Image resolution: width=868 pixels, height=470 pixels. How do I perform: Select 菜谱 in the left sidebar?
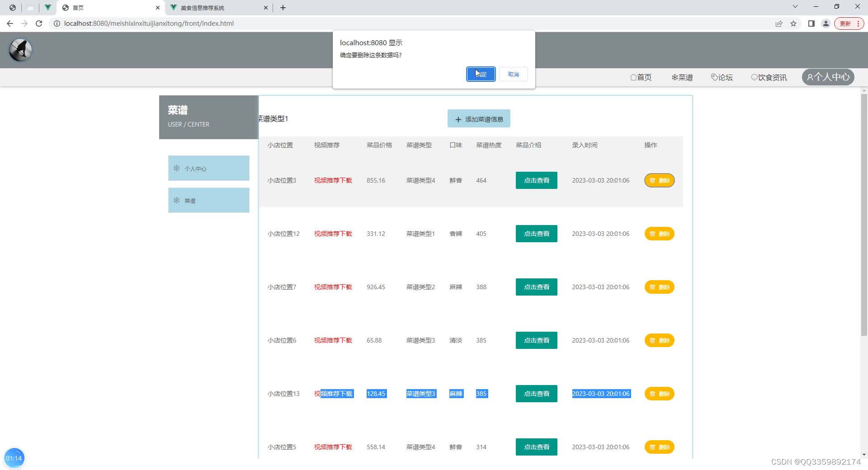209,200
